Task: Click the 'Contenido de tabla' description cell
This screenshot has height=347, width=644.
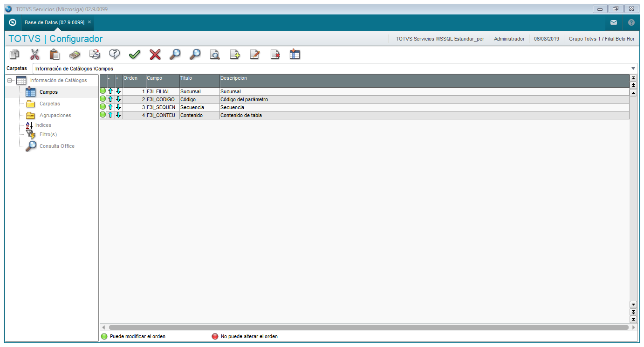Action: click(x=424, y=115)
